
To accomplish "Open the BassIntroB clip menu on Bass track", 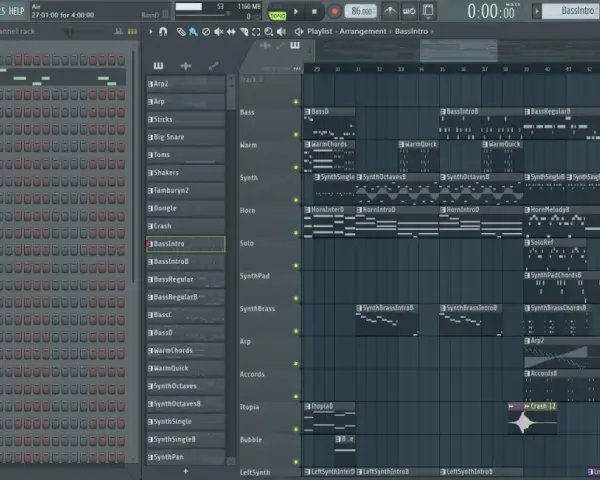I will 443,112.
